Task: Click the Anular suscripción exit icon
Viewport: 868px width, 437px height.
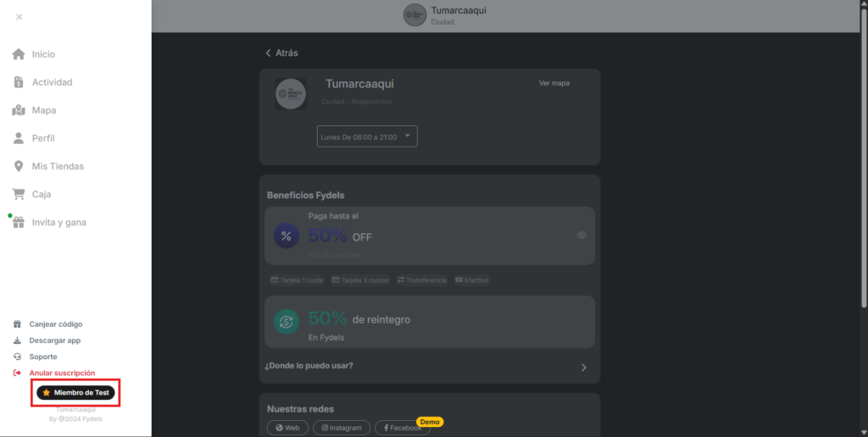Action: (17, 373)
